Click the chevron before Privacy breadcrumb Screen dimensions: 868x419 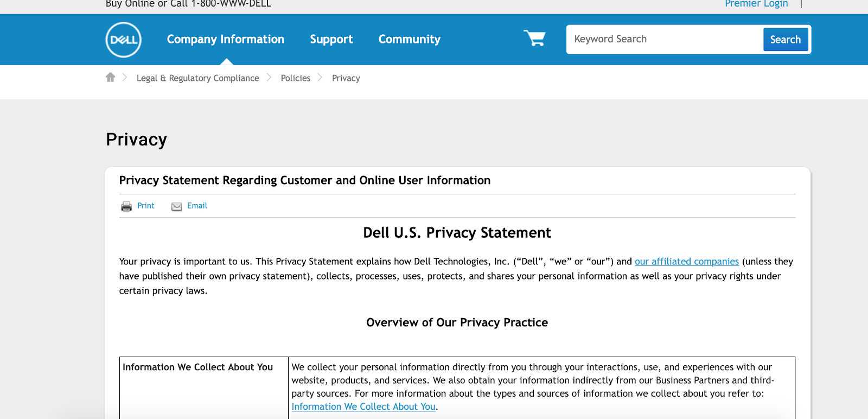tap(320, 78)
